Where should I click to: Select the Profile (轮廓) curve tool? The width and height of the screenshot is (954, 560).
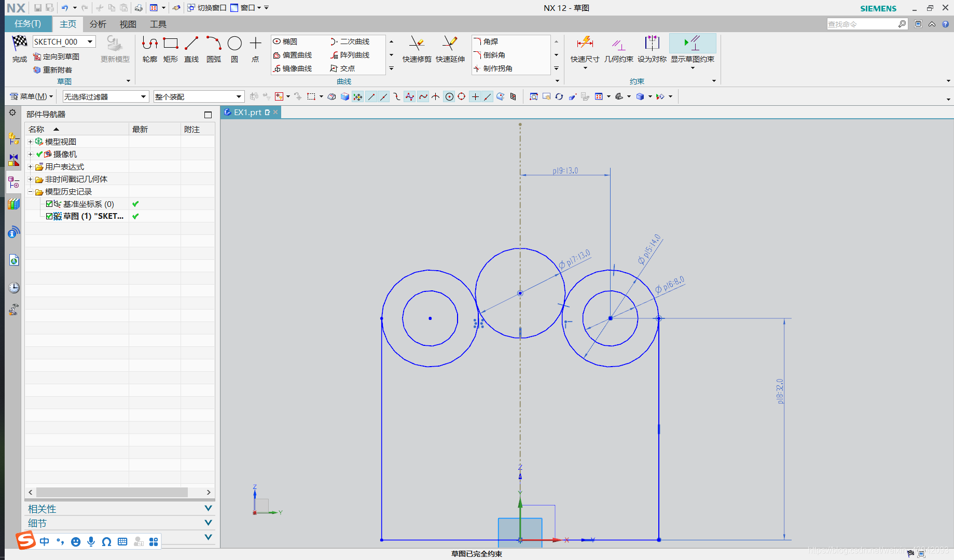pyautogui.click(x=150, y=49)
